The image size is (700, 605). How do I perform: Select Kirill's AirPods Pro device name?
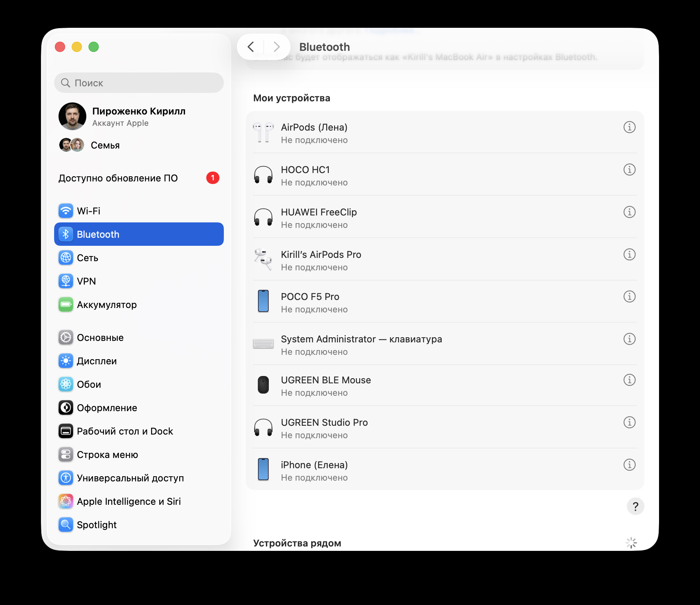[321, 255]
